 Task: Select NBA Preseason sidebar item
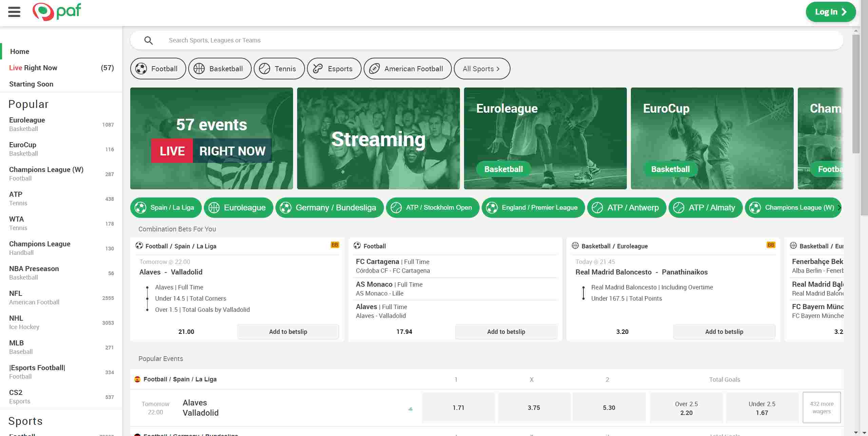coord(61,273)
